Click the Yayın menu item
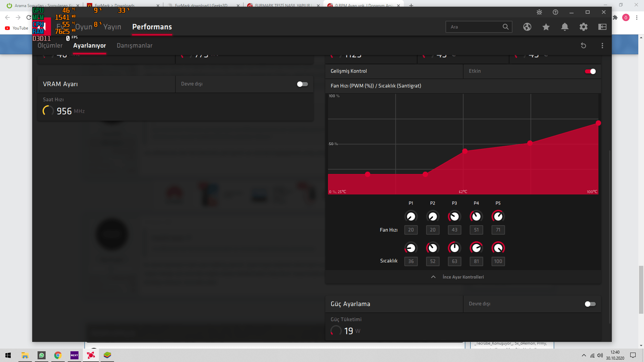644x362 pixels. tap(112, 27)
